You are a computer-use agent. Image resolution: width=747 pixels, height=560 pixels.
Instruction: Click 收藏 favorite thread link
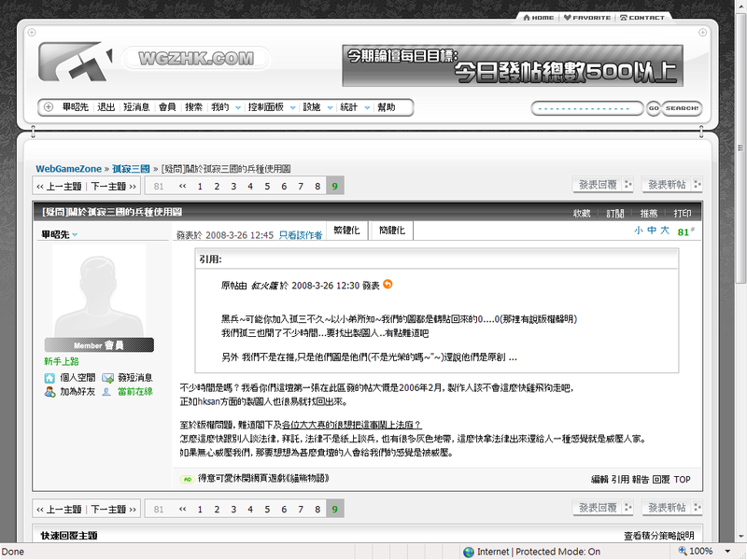pos(582,214)
